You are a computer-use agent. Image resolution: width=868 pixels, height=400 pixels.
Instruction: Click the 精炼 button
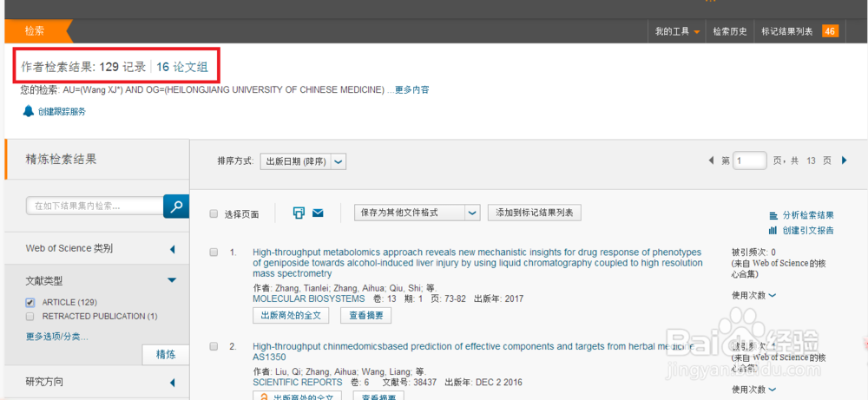(x=166, y=355)
